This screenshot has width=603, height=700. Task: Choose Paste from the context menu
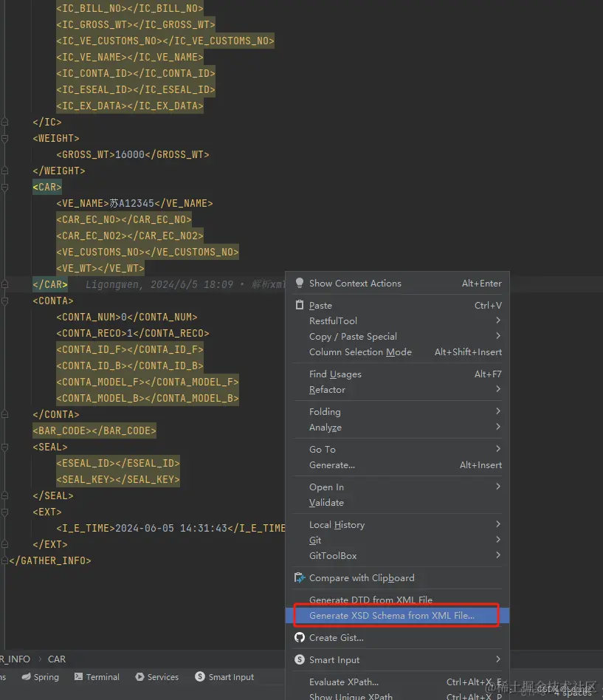(x=397, y=306)
